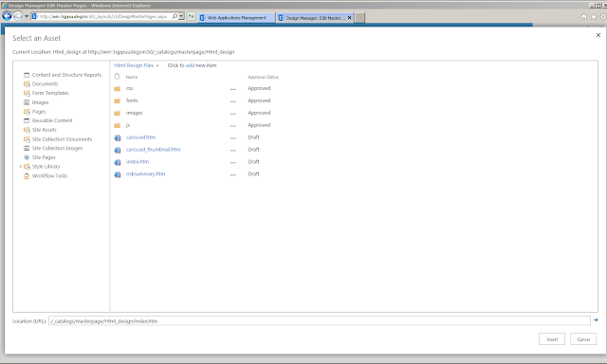This screenshot has width=607, height=364.
Task: Click the carousel_thumbnail.htm file icon
Action: click(x=118, y=150)
